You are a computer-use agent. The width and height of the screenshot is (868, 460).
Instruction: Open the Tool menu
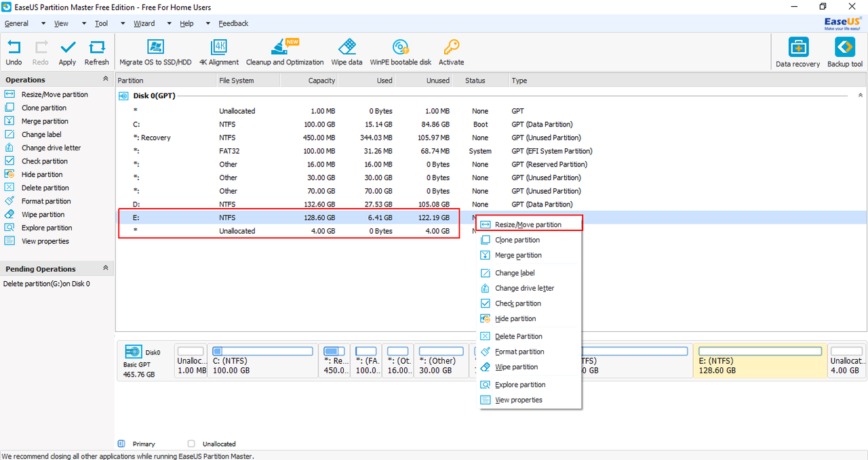101,23
